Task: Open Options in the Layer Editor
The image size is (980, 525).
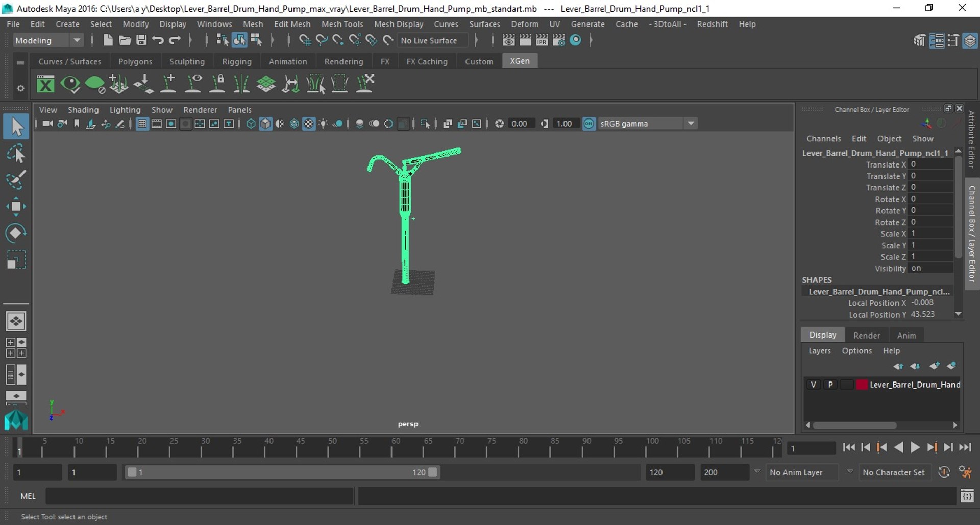Action: click(x=856, y=351)
